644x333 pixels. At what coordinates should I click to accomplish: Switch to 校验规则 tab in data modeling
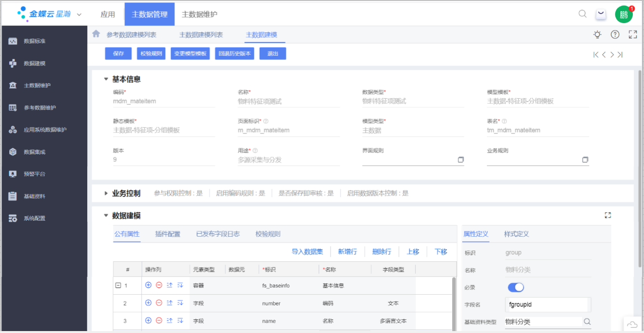pyautogui.click(x=268, y=234)
